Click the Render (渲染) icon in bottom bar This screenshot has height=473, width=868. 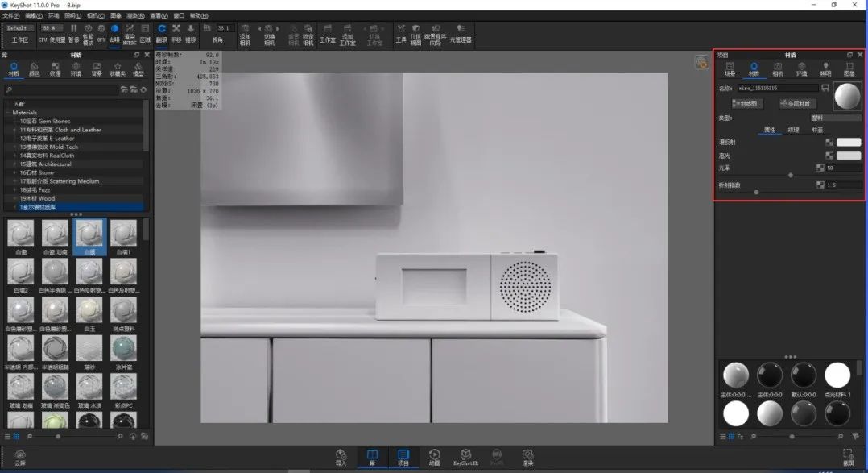coord(528,458)
